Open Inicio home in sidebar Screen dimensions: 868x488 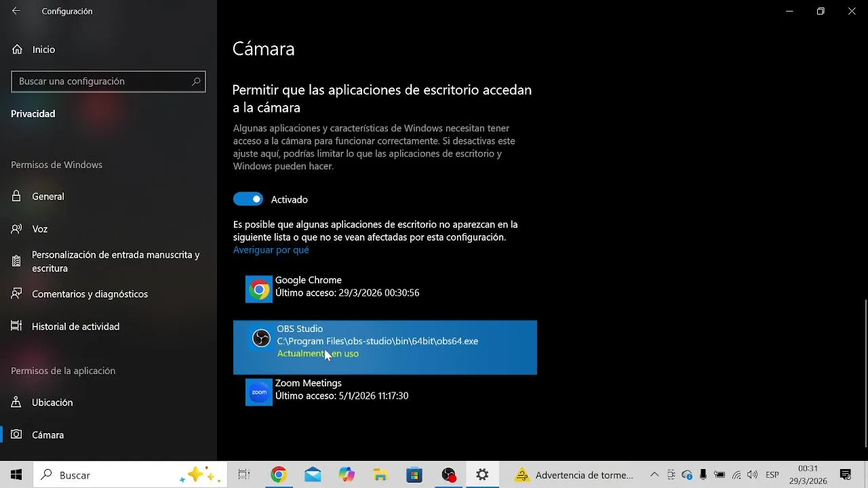pos(17,49)
